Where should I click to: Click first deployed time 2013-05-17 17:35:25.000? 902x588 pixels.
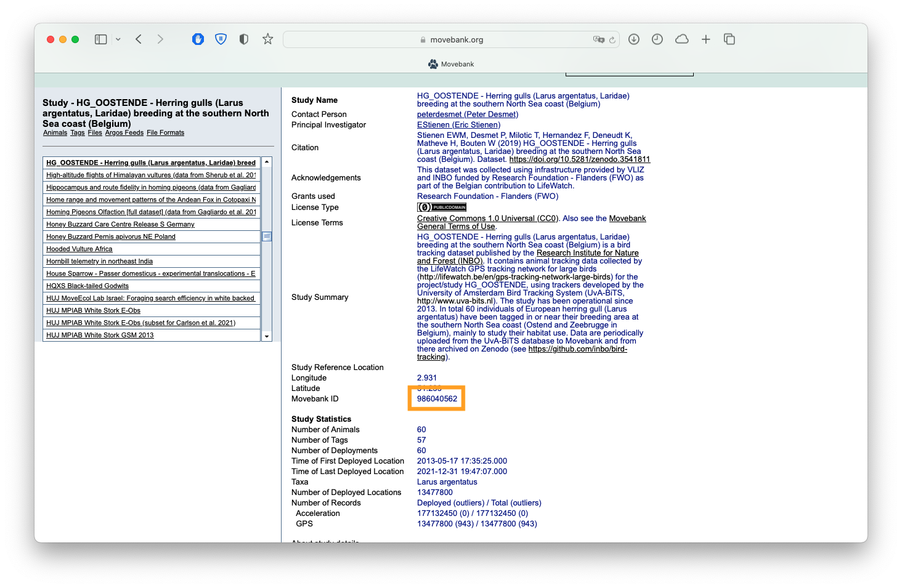tap(462, 461)
